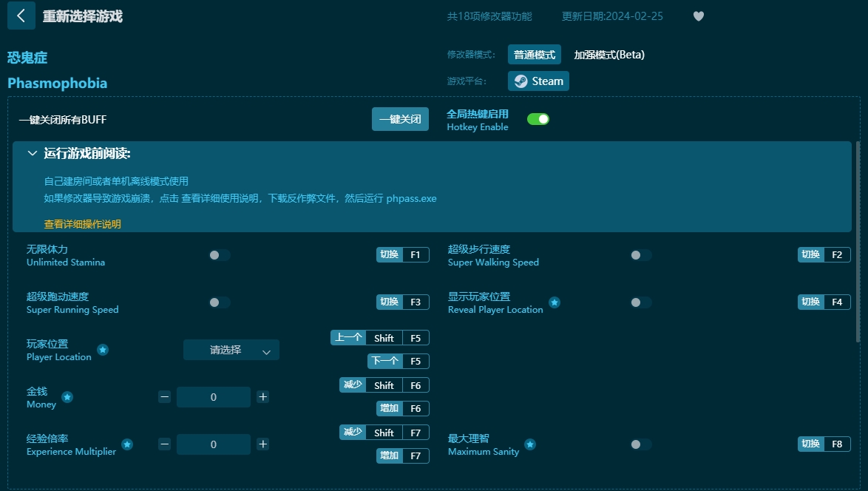Click the star badge next to Maximum Sanity

(529, 443)
